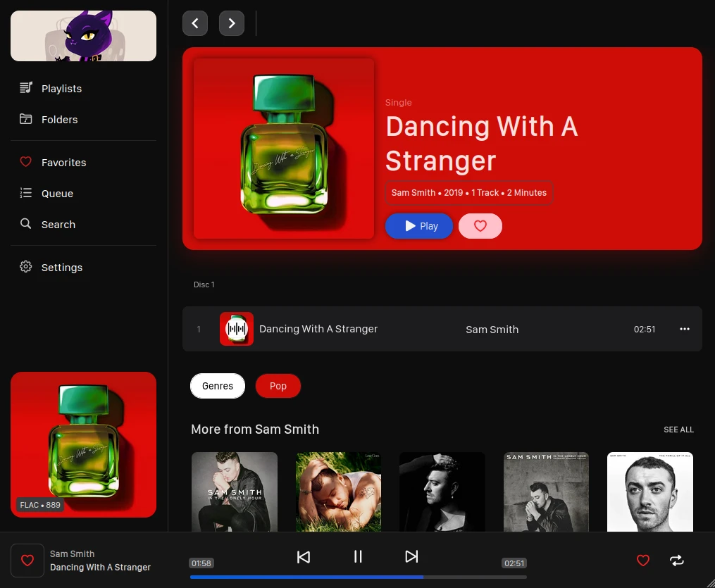Toggle the favorite heart beside the repeat icon
This screenshot has height=588, width=715.
(643, 561)
